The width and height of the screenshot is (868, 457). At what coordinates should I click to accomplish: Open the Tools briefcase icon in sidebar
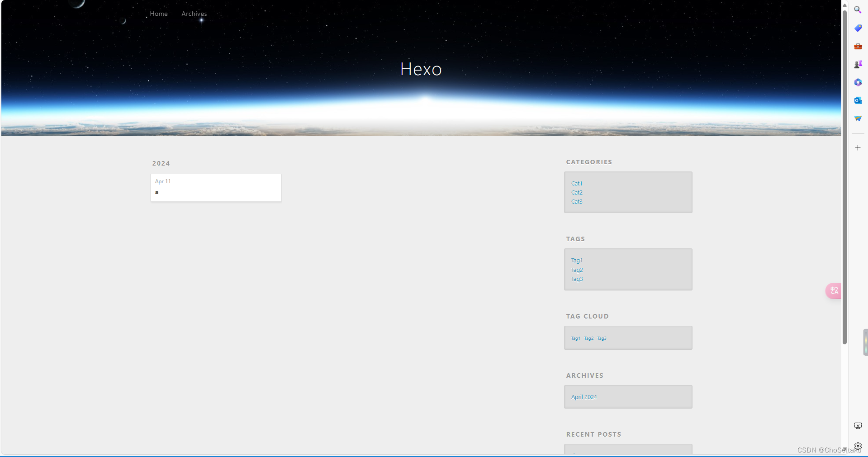(x=858, y=46)
